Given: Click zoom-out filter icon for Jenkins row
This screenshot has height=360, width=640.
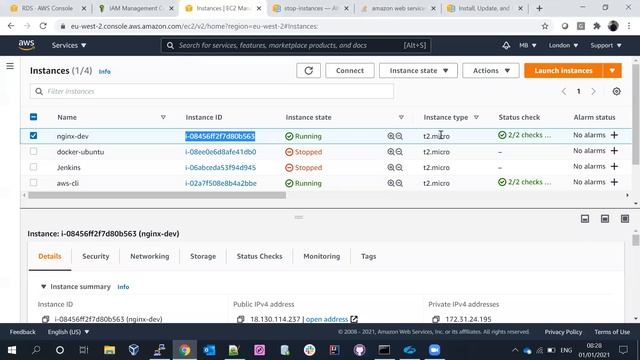Looking at the screenshot, I should [x=399, y=167].
